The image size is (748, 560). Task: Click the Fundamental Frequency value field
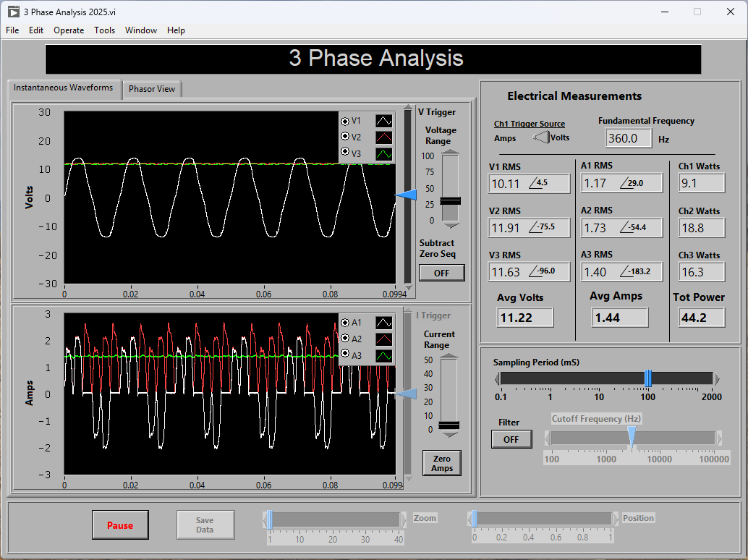click(x=628, y=137)
